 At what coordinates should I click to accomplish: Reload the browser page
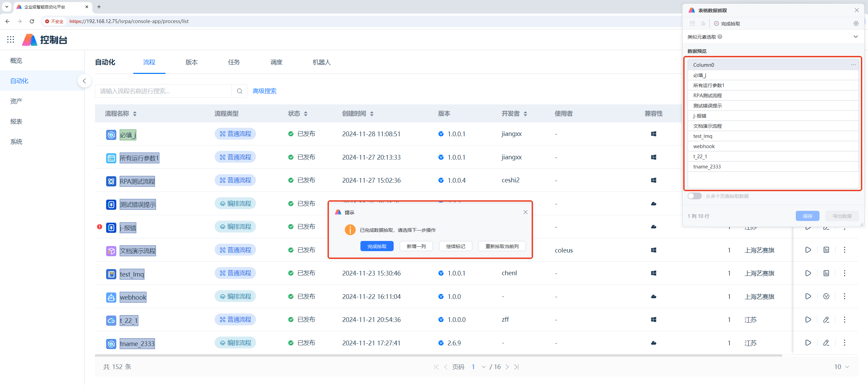[32, 21]
